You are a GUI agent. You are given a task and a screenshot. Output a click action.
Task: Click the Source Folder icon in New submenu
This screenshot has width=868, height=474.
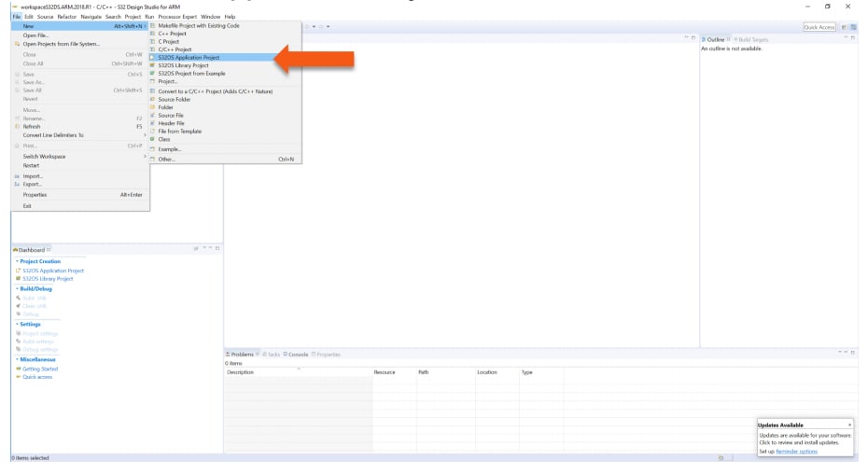pos(153,99)
